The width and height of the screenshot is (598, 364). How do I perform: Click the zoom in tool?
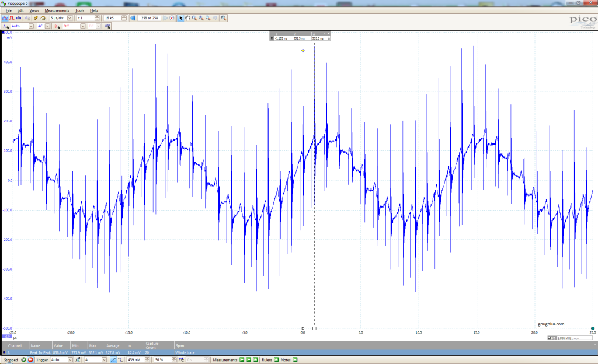201,18
